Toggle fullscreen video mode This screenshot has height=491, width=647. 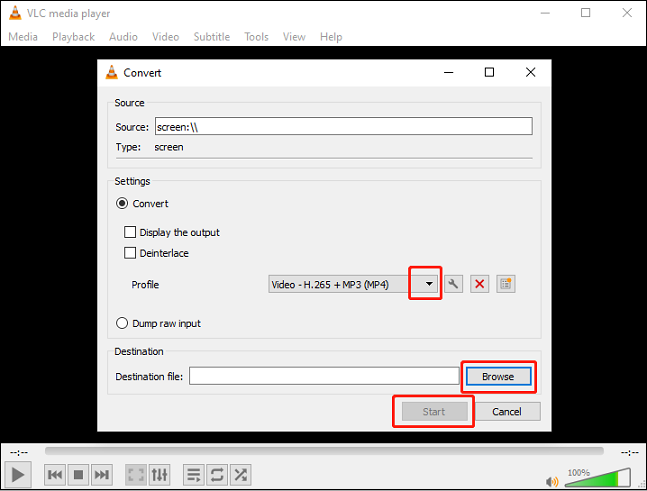point(136,474)
